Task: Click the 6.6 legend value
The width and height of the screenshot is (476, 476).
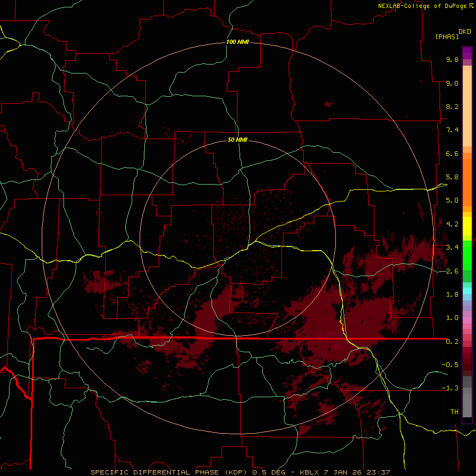Action: click(x=452, y=153)
